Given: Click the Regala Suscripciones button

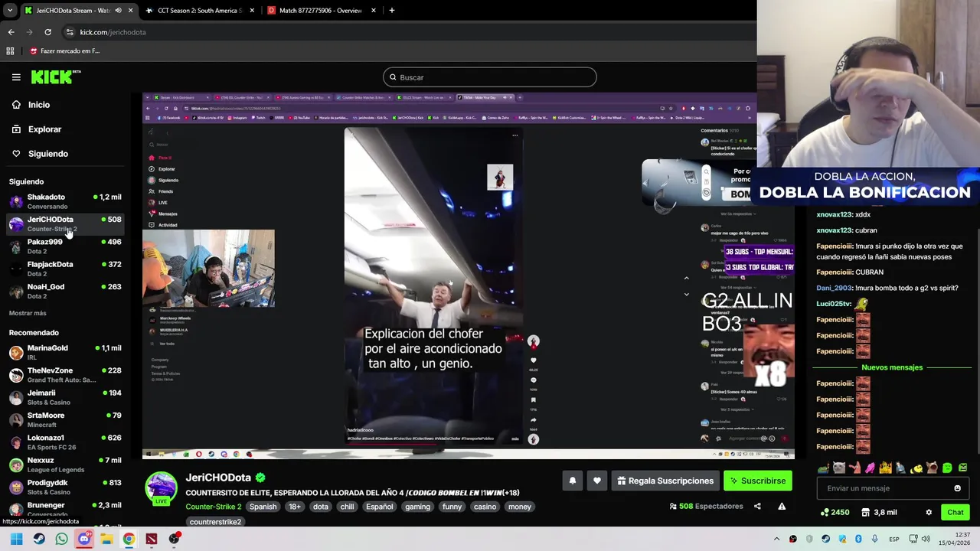Looking at the screenshot, I should coord(665,481).
